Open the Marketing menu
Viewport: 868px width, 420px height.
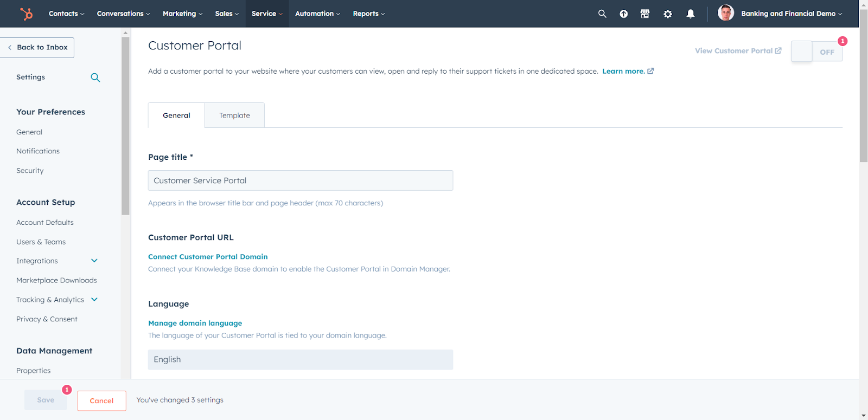pos(182,14)
